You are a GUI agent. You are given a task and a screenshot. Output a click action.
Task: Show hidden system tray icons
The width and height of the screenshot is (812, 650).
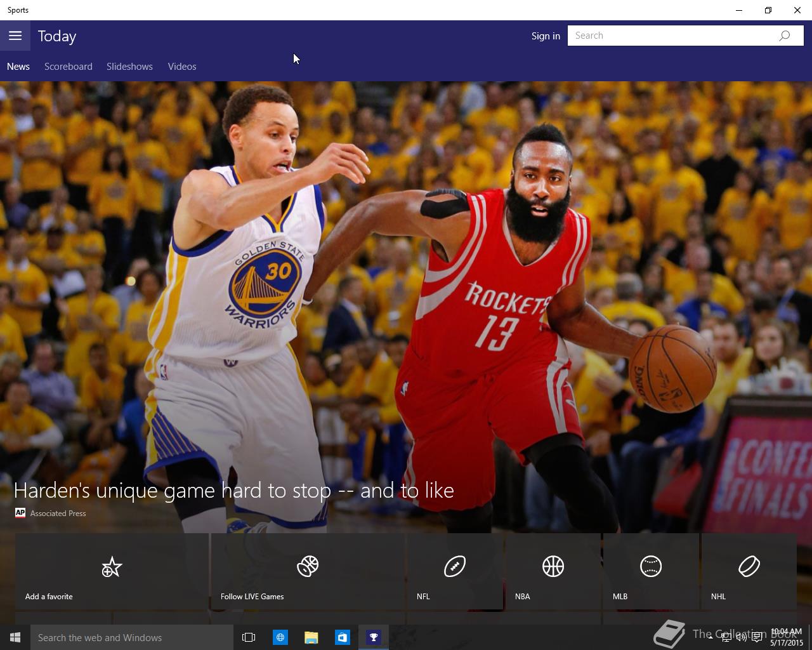[x=710, y=637]
